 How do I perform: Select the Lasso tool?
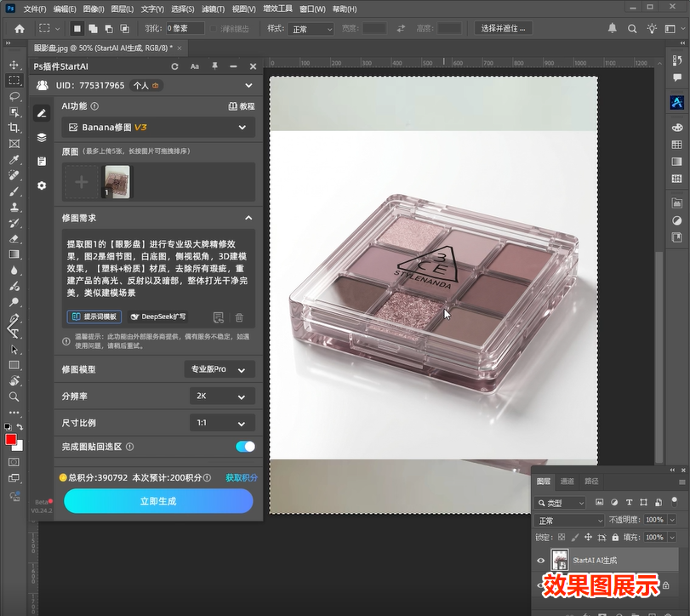[x=14, y=96]
